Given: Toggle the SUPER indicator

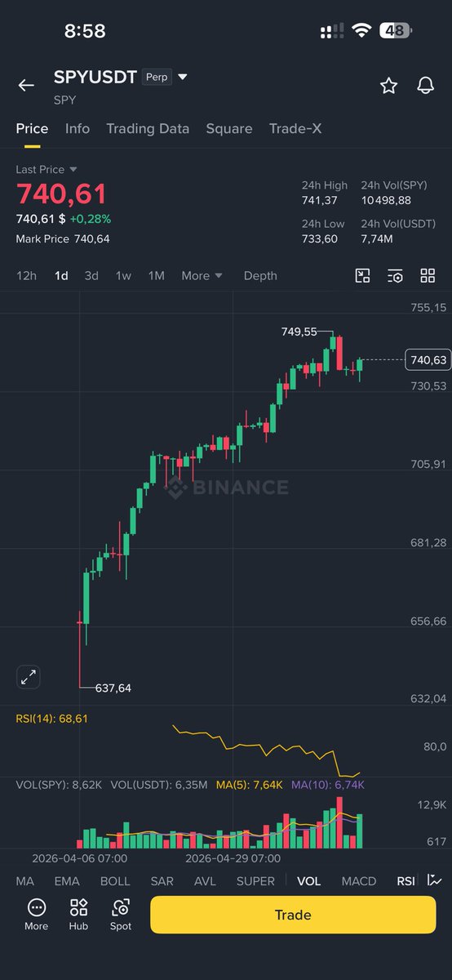Looking at the screenshot, I should pyautogui.click(x=255, y=881).
